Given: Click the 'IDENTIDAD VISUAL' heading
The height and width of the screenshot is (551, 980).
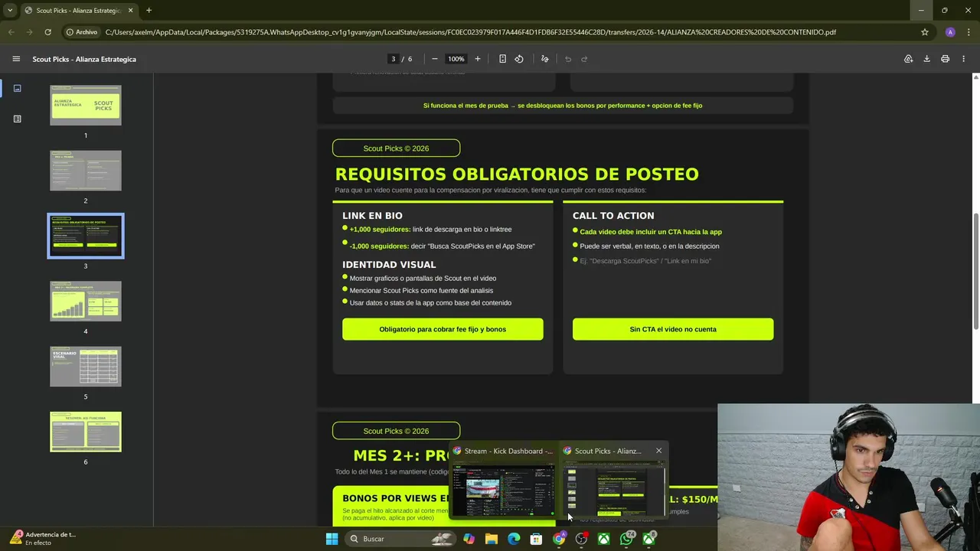Looking at the screenshot, I should 389,265.
